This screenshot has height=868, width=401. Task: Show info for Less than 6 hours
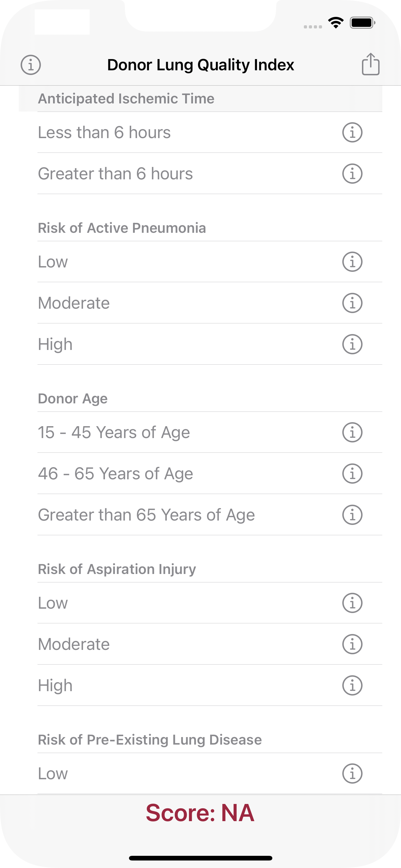(x=352, y=132)
